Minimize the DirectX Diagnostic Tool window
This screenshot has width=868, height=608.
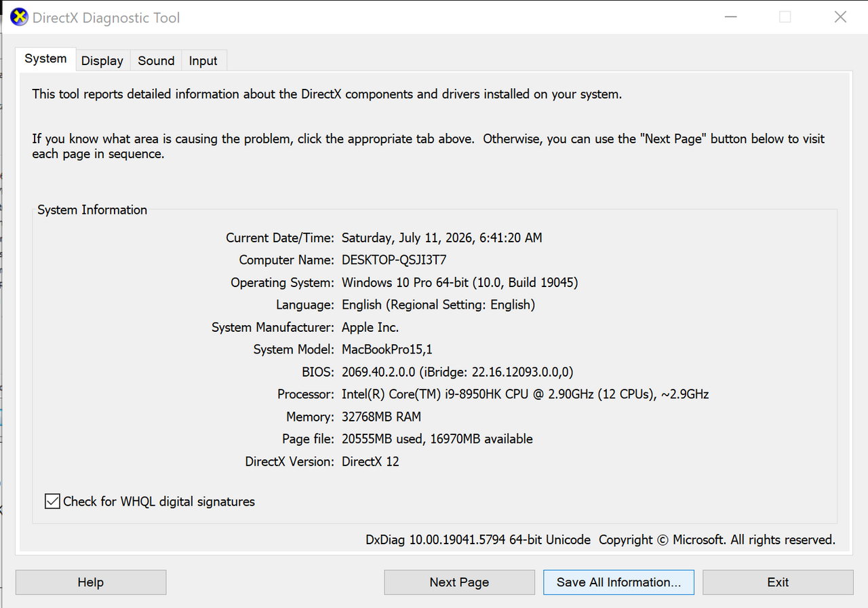coord(730,17)
